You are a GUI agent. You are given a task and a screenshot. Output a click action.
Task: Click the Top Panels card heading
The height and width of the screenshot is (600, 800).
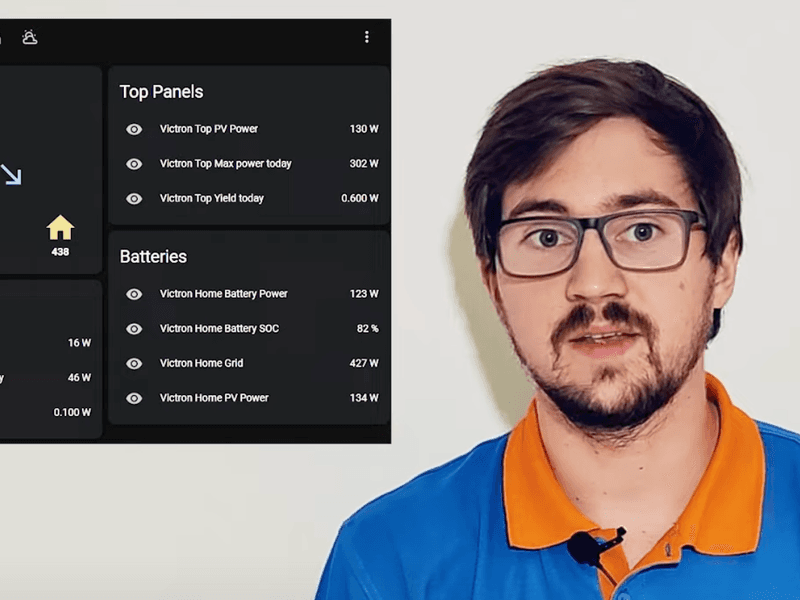161,92
